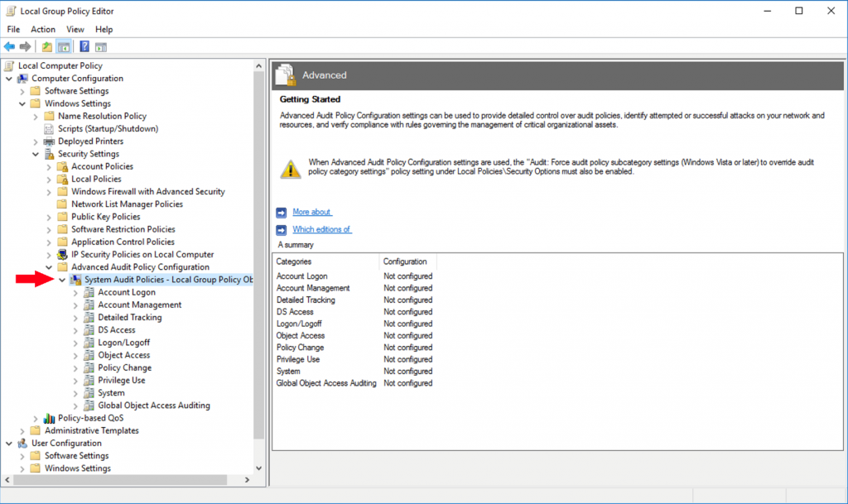Expand the Administrative Templates node
Image resolution: width=848 pixels, height=504 pixels.
click(x=22, y=430)
